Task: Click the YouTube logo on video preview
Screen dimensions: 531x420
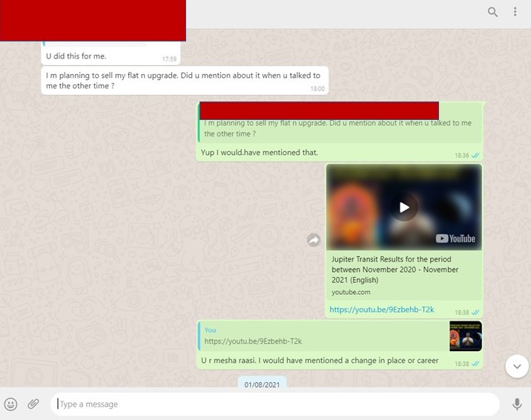Action: [455, 239]
